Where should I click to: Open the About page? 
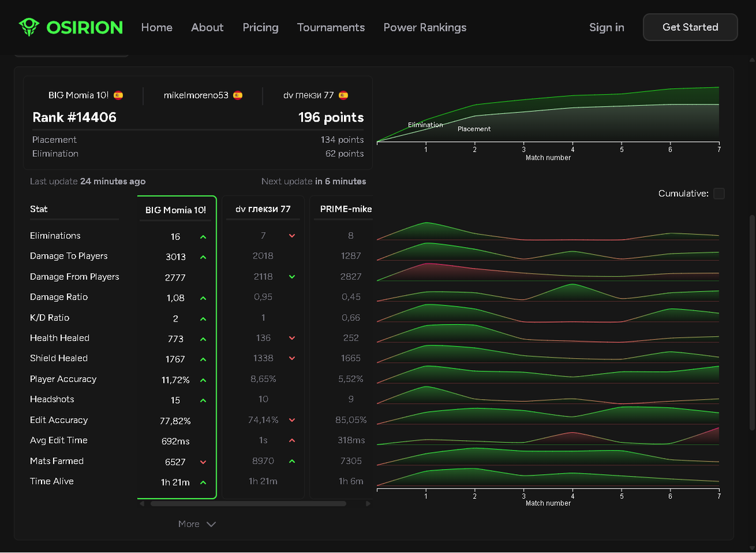207,27
